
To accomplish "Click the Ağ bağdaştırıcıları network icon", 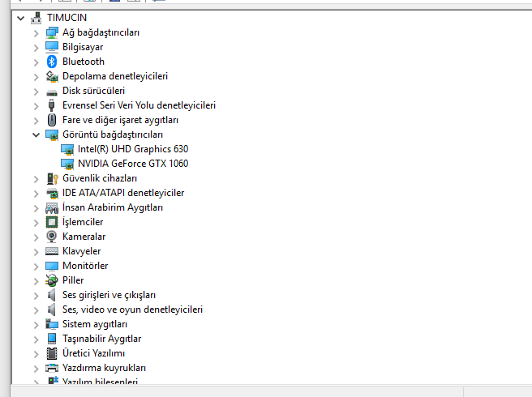I will [x=52, y=32].
